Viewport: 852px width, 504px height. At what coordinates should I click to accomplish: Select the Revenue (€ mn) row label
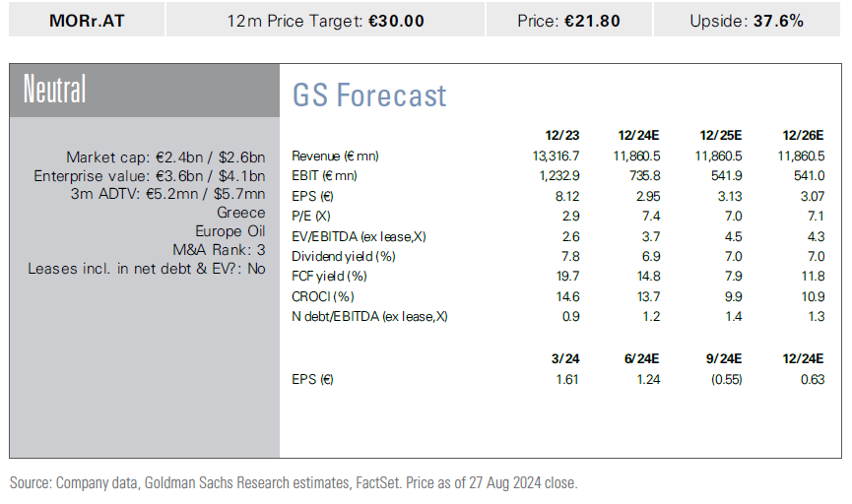[335, 156]
